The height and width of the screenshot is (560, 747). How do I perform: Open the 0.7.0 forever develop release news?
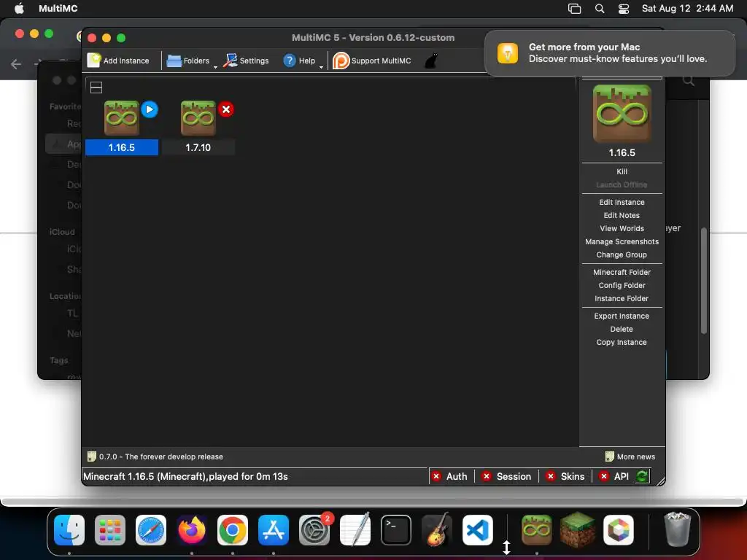click(155, 456)
